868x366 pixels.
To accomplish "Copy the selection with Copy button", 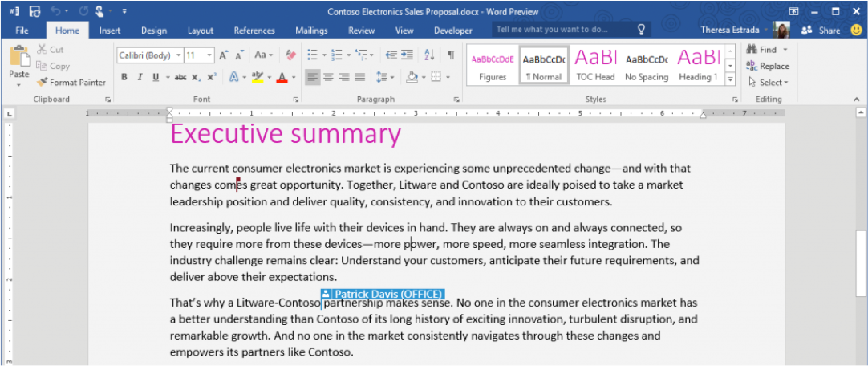I will tap(54, 66).
